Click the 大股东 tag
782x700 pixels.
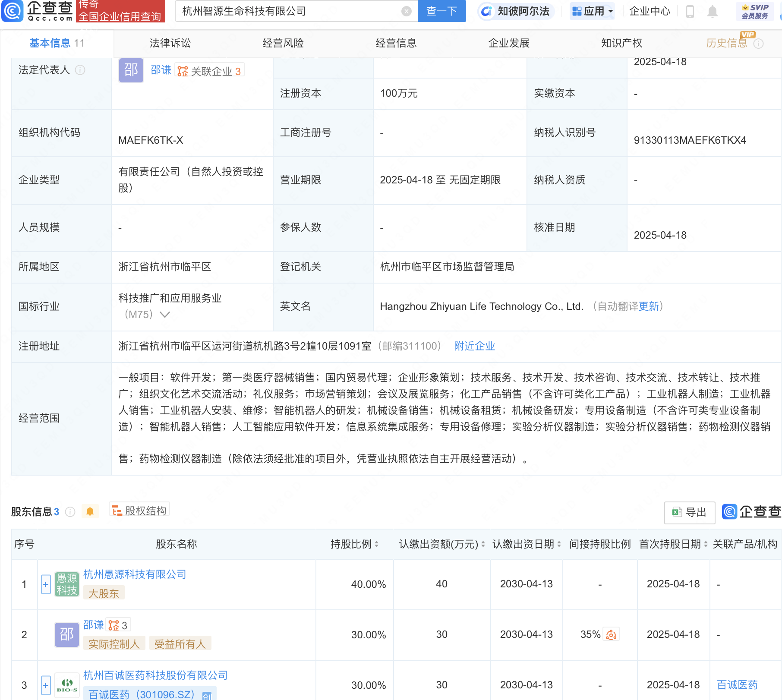(x=104, y=593)
